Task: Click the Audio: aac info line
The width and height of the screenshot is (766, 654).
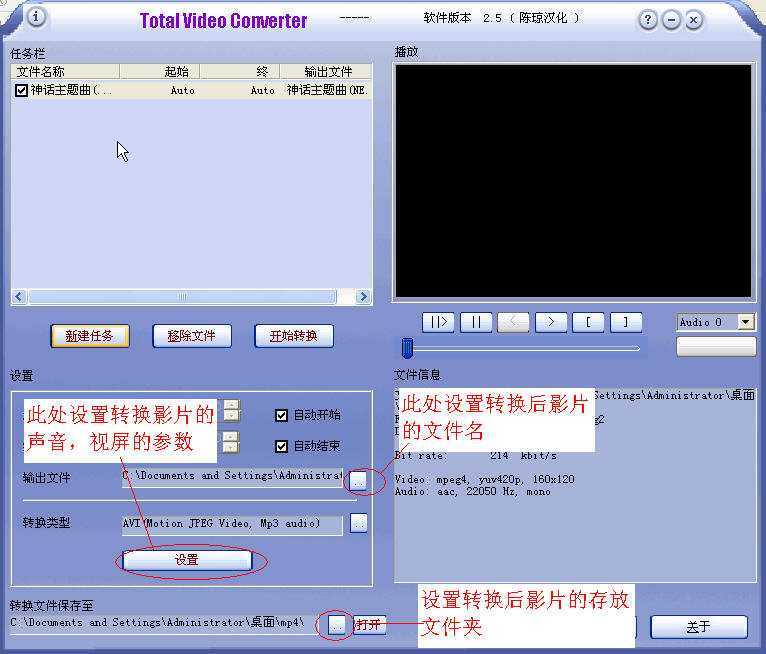Action: pyautogui.click(x=472, y=492)
